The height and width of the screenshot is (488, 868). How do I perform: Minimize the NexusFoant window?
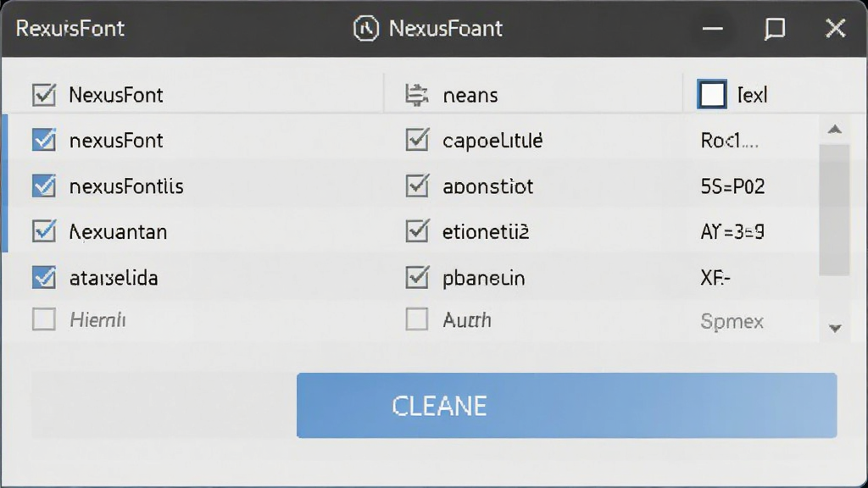712,28
